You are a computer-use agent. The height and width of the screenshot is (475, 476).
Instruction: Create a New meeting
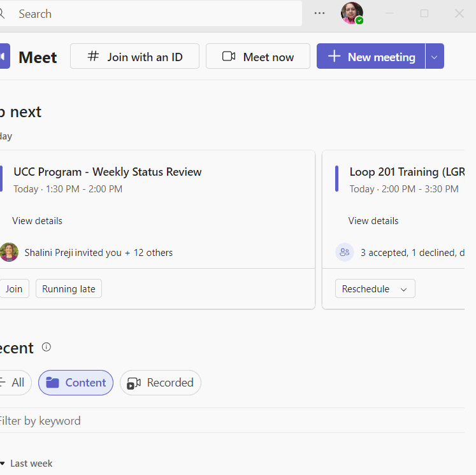point(371,57)
